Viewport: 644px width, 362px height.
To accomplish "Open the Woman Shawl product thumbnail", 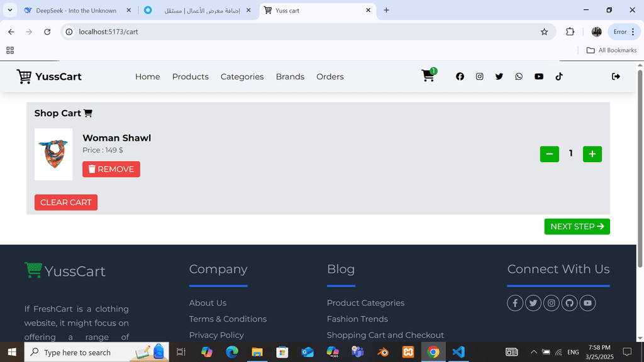I will pos(53,155).
